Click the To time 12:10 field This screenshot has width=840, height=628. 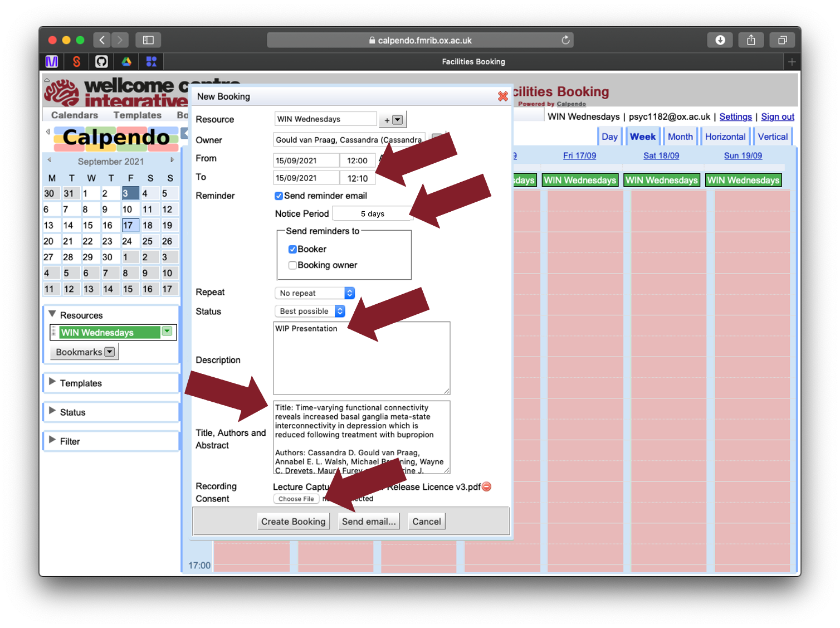point(357,178)
